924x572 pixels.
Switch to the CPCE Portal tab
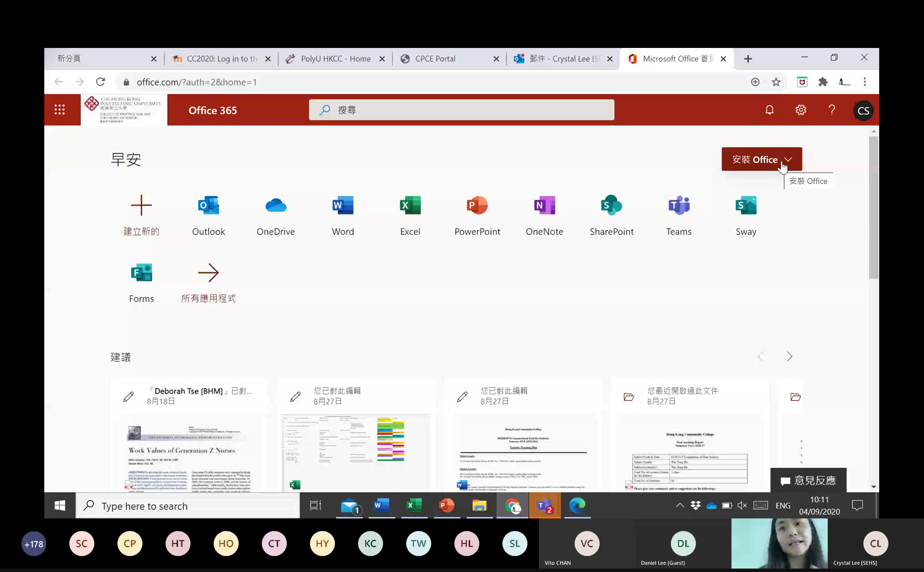pyautogui.click(x=435, y=59)
